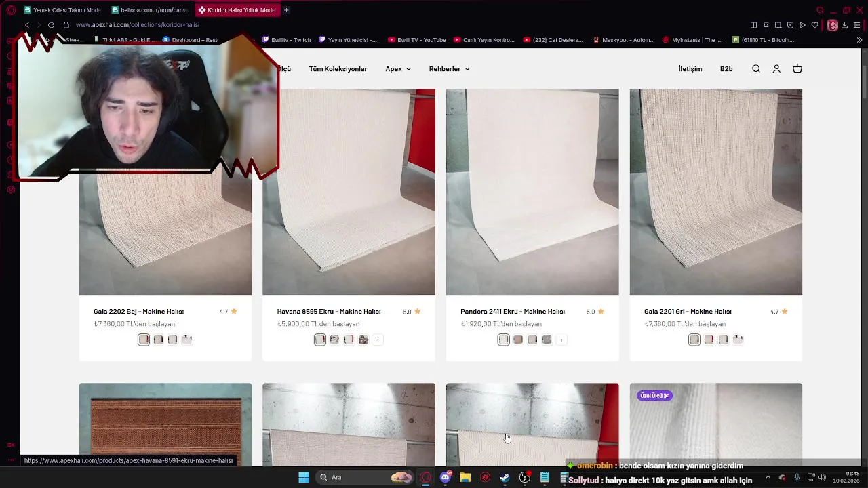Open Havana 8595 Ekru product link
The width and height of the screenshot is (868, 488).
point(329,312)
